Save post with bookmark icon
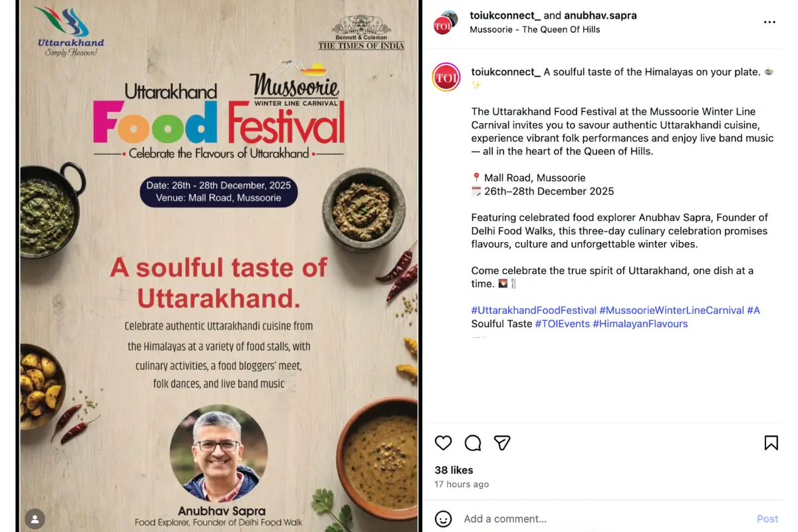798x532 pixels. (x=771, y=443)
